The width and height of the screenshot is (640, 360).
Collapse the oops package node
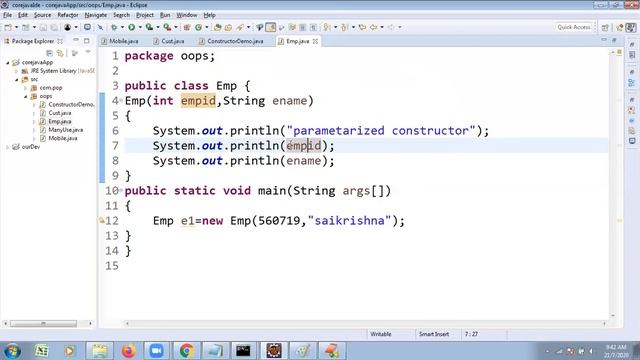point(25,96)
